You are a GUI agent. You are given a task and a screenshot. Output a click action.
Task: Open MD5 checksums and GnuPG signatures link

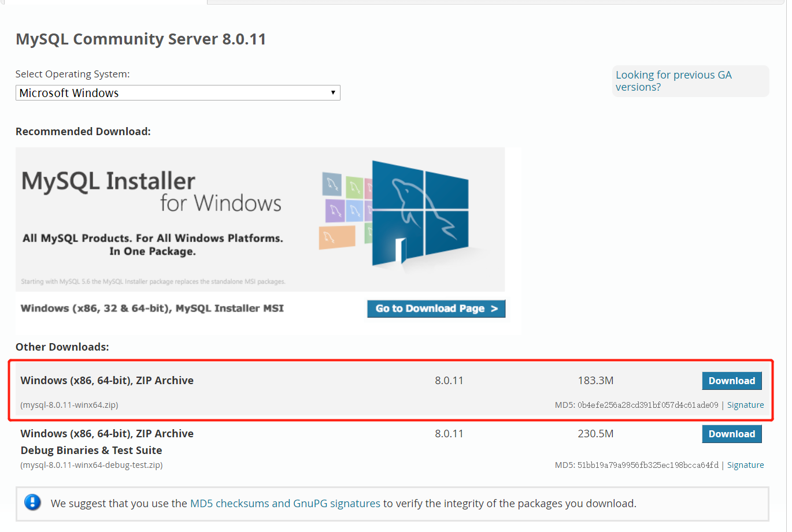point(285,503)
